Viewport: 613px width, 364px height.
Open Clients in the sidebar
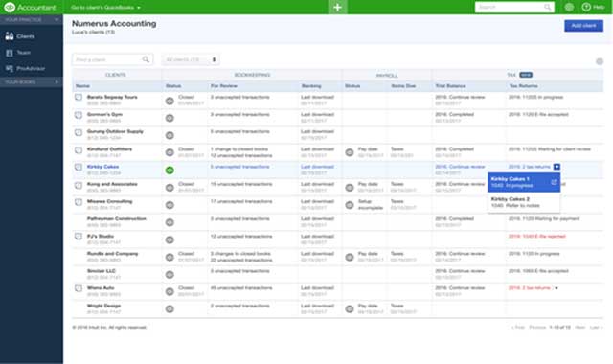20,36
